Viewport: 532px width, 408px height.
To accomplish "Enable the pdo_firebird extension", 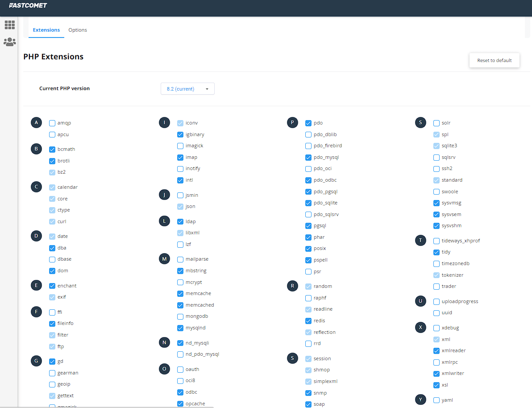I will [308, 146].
